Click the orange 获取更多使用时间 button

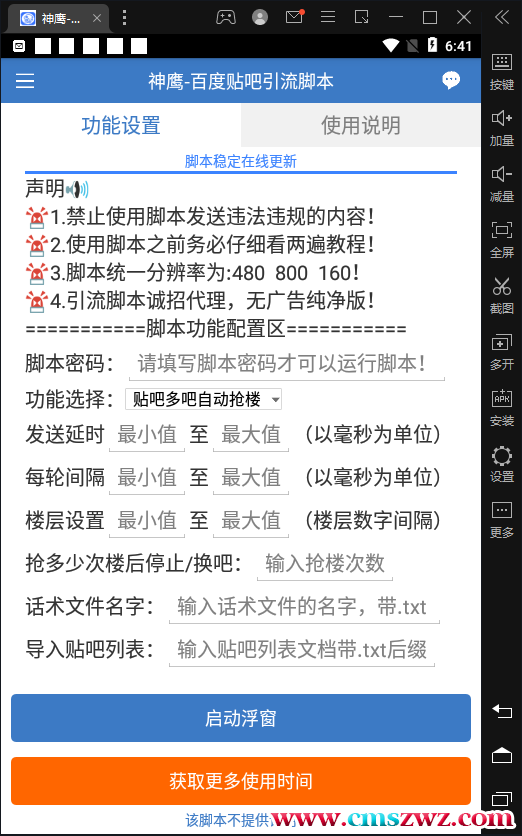pos(241,781)
